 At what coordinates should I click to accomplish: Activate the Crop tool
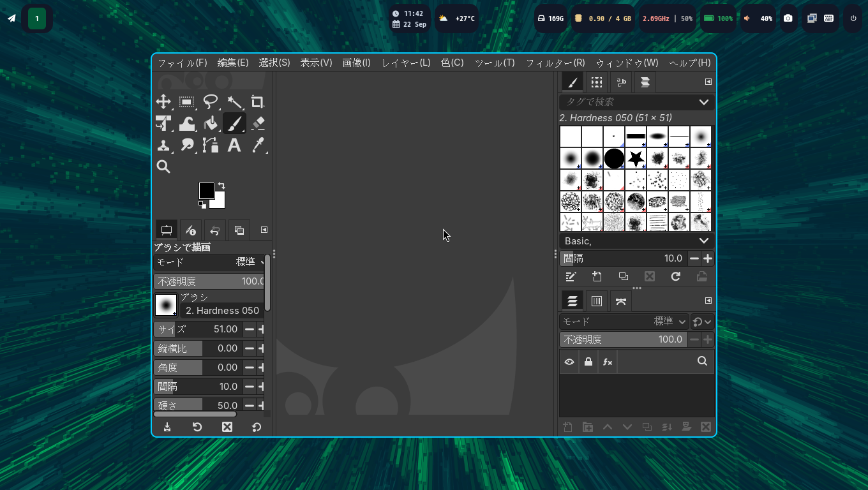[257, 102]
